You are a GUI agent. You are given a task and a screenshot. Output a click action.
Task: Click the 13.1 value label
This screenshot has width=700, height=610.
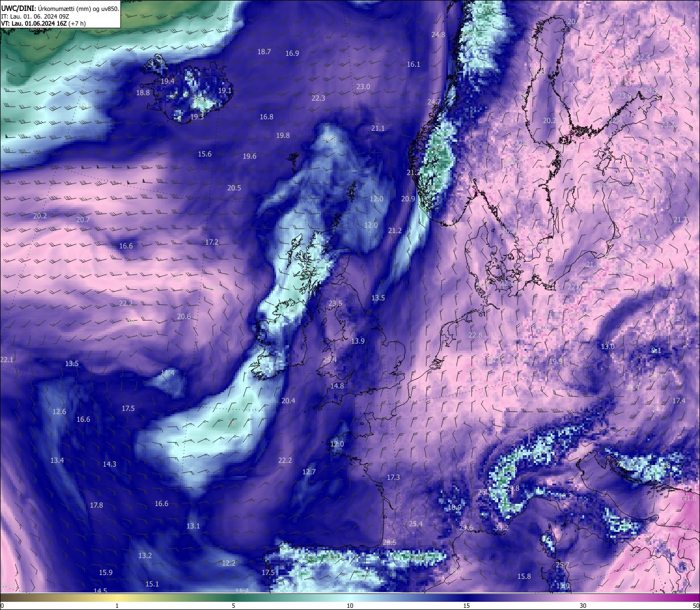pos(193,526)
